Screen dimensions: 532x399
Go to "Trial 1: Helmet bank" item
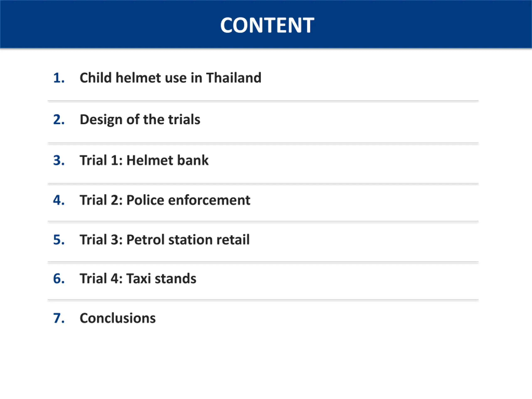[x=144, y=160]
